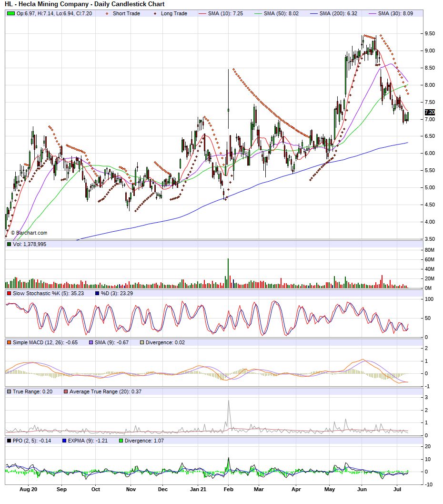
Task: Click the purple SMA (9) MACD swatch
Action: [x=91, y=343]
